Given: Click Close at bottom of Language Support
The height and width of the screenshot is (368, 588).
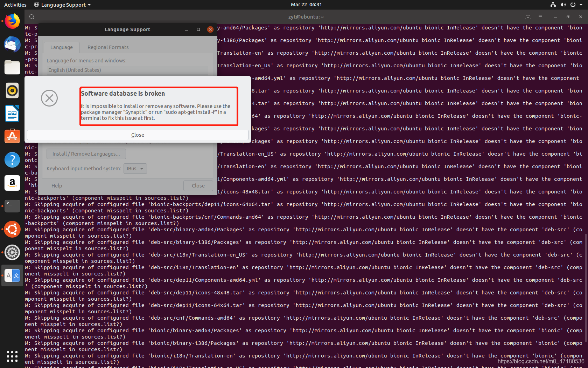Looking at the screenshot, I should 198,186.
